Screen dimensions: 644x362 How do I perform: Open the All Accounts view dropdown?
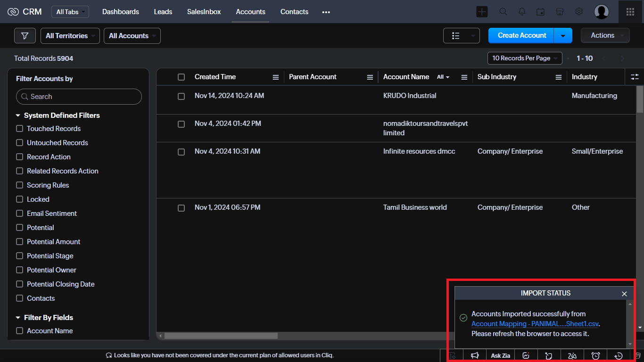click(132, 36)
